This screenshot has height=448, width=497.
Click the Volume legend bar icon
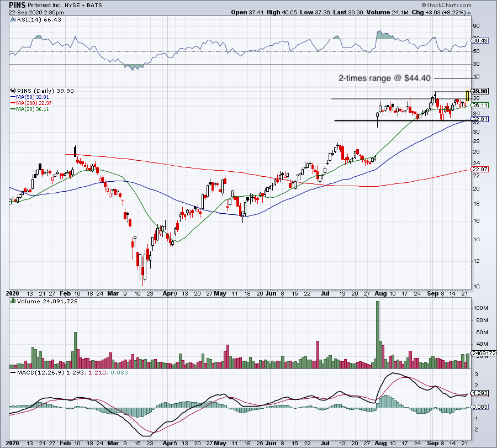coord(13,301)
